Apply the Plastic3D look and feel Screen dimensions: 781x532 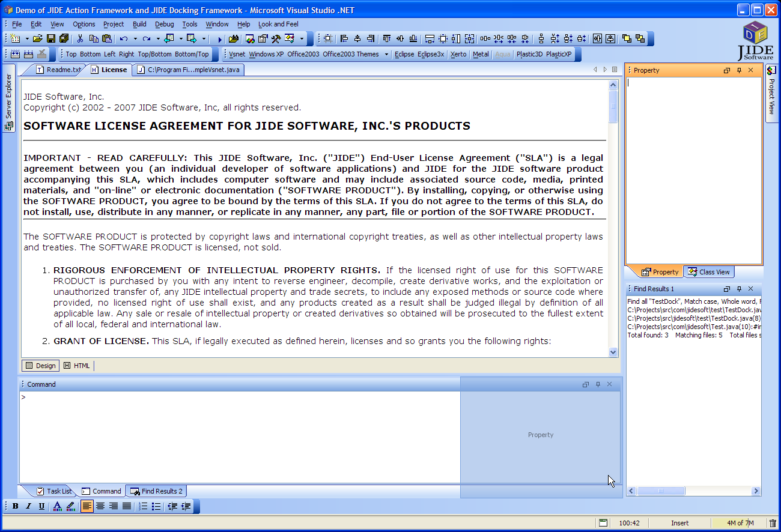(529, 54)
